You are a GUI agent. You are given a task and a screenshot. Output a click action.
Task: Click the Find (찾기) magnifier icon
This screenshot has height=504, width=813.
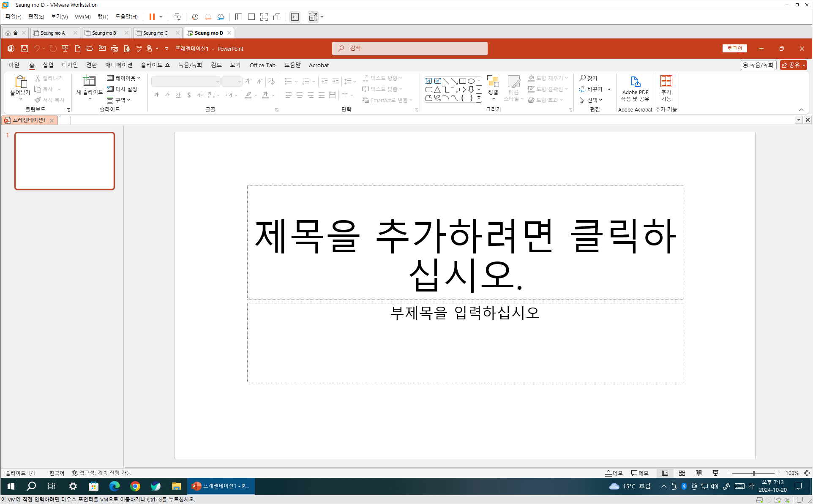click(x=582, y=78)
